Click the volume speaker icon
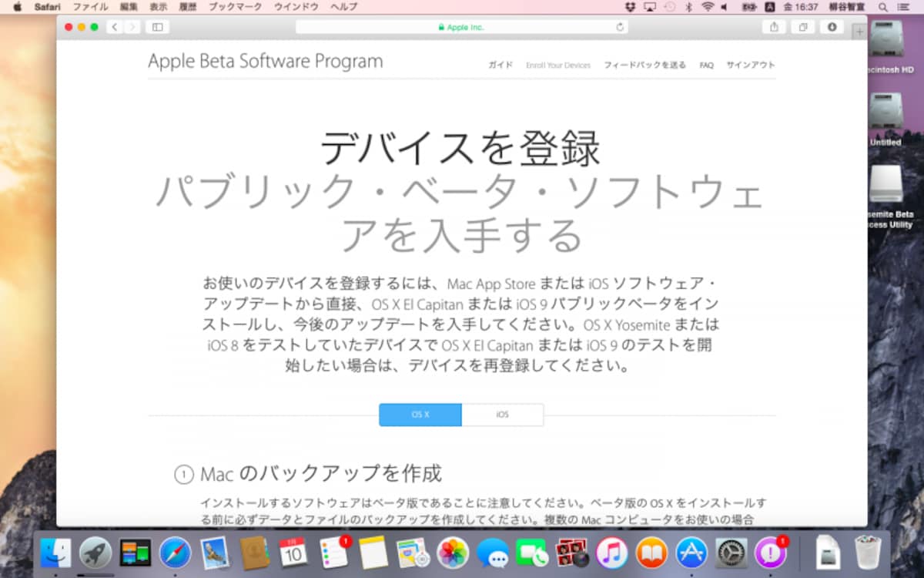The height and width of the screenshot is (578, 924). click(725, 7)
